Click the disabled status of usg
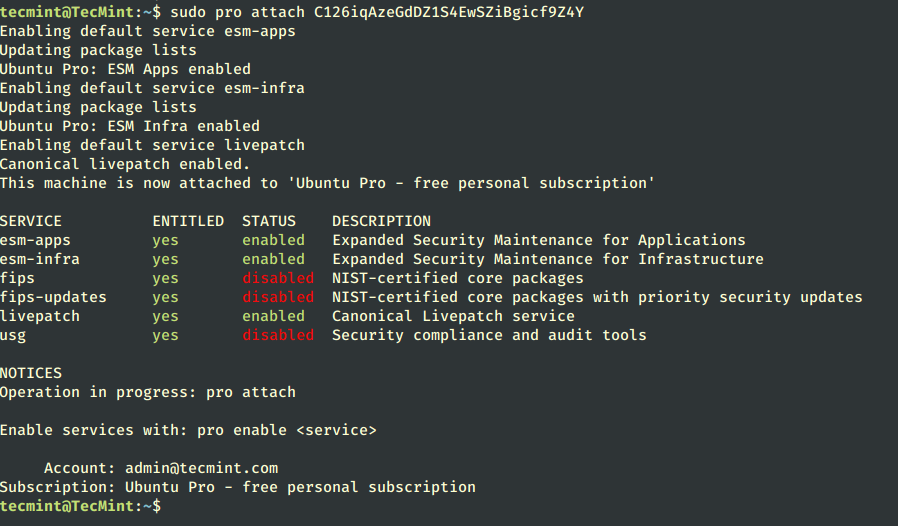 278,335
